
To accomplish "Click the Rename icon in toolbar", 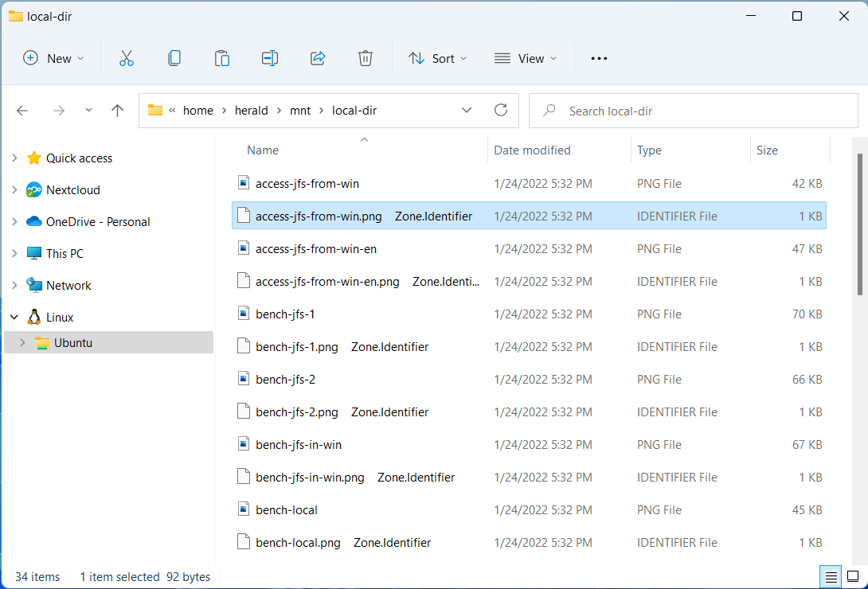I will (x=270, y=58).
